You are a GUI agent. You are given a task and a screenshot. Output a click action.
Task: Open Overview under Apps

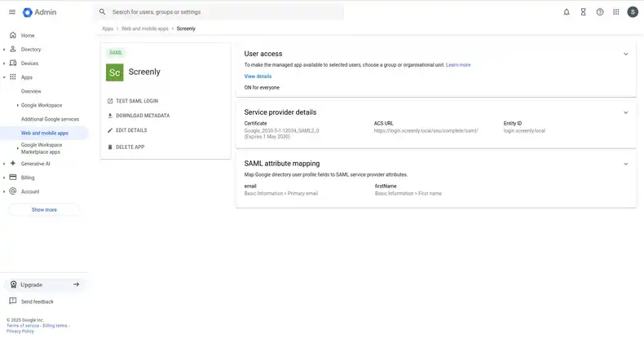click(31, 91)
